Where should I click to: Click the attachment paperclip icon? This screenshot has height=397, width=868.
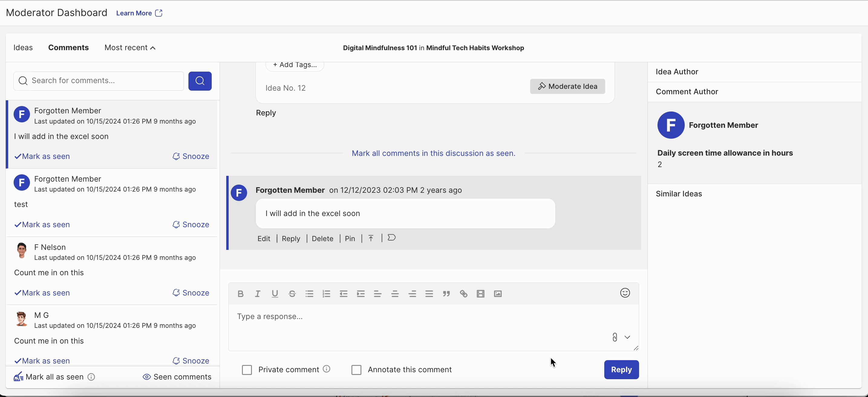615,337
